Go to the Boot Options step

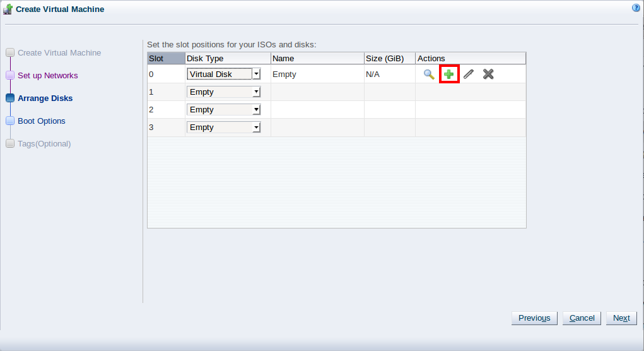pyautogui.click(x=42, y=121)
